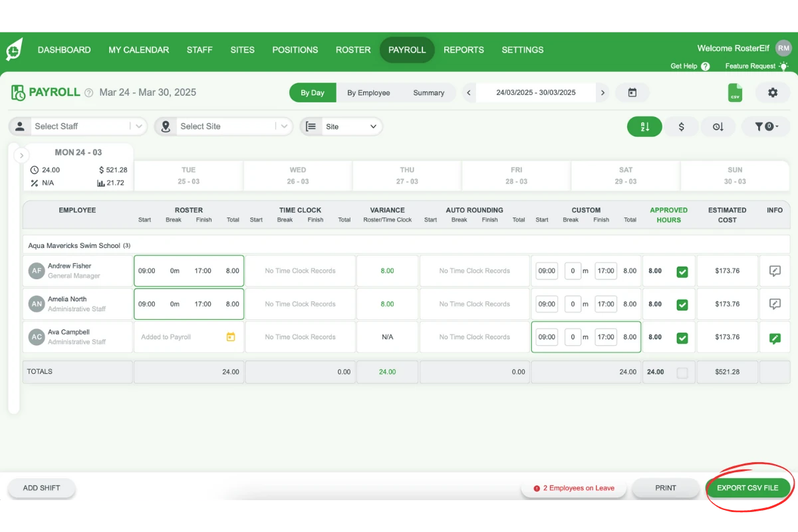Click the date range 24/03/2025 - 30/03/2025 field
Screen dimensions: 798x532
pyautogui.click(x=536, y=92)
